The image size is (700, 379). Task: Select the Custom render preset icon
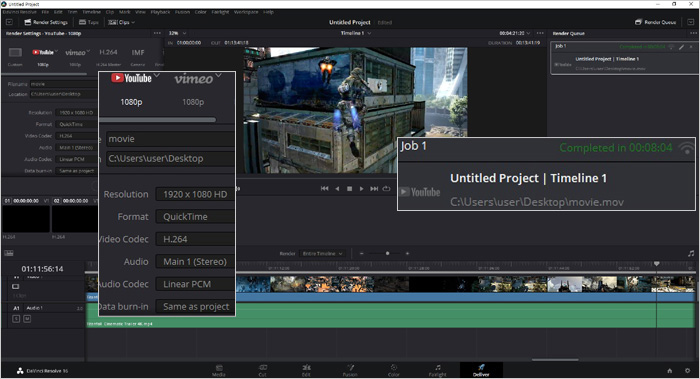[x=15, y=53]
